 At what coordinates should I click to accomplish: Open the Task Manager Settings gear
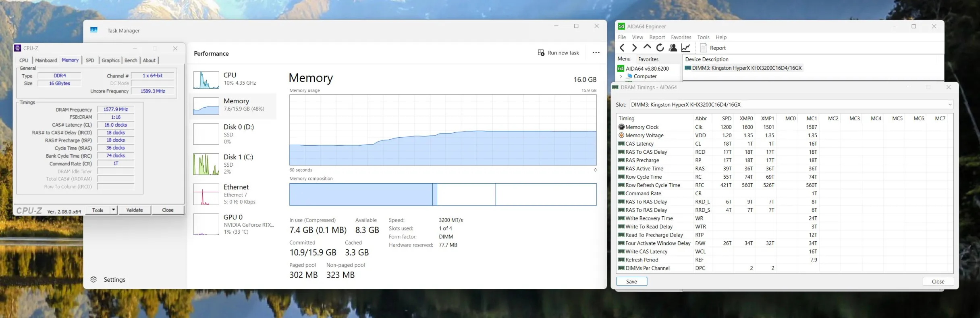click(x=93, y=279)
